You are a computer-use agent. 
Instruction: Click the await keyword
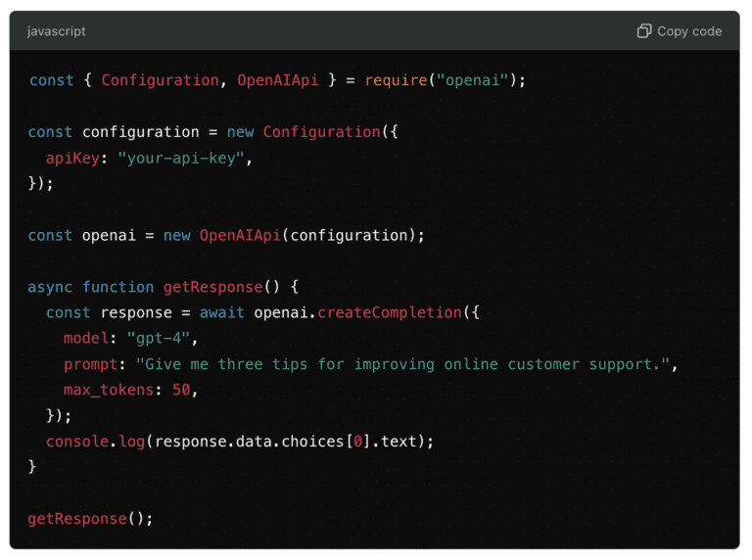pos(221,312)
